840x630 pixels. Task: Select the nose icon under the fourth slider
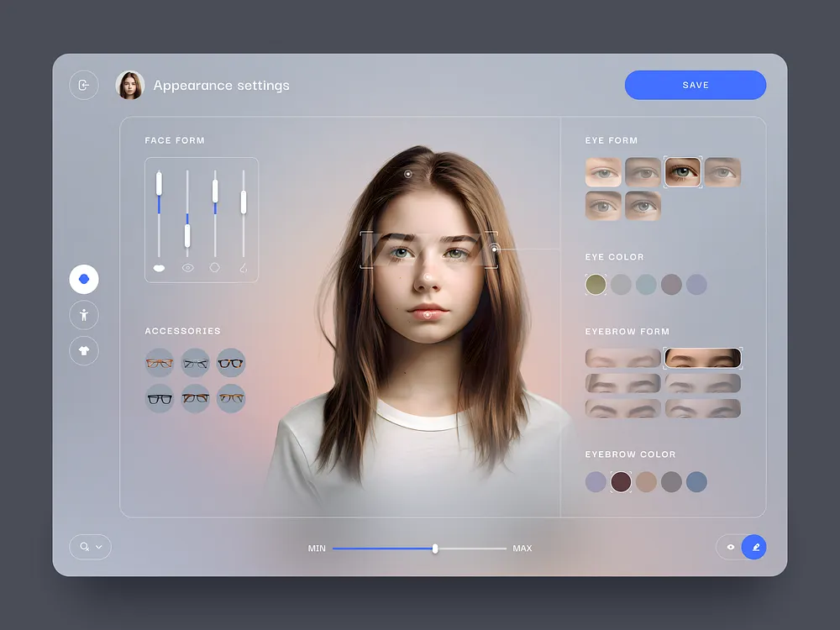point(244,267)
